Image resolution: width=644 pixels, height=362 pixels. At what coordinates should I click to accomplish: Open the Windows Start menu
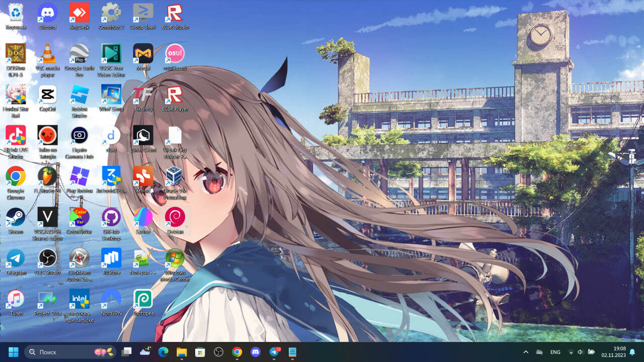14,352
